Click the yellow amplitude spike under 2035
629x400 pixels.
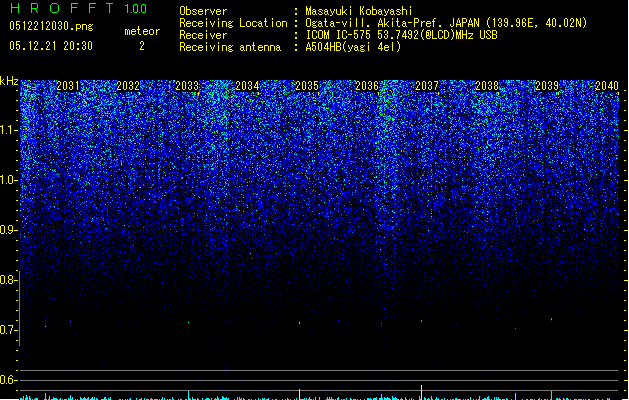click(x=299, y=394)
